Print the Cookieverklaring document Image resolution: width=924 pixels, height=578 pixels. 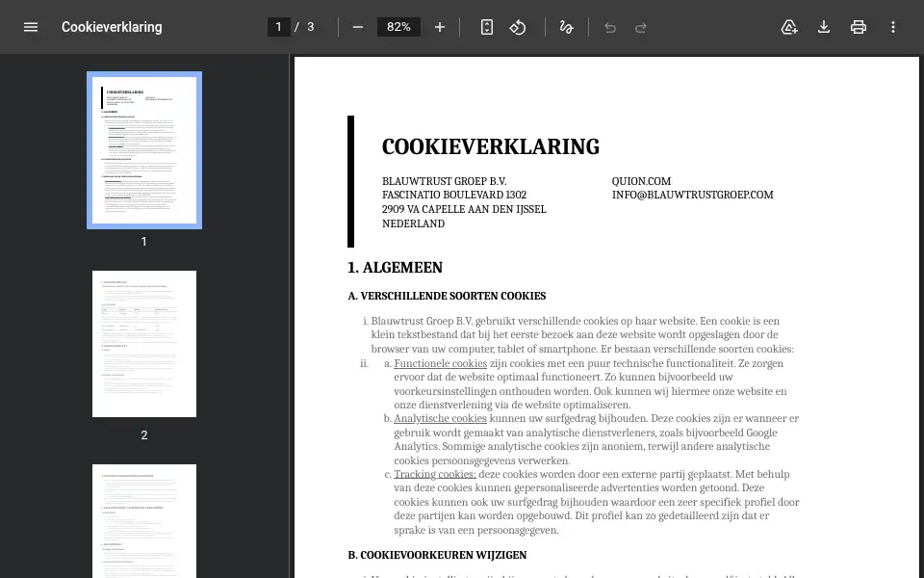click(858, 27)
